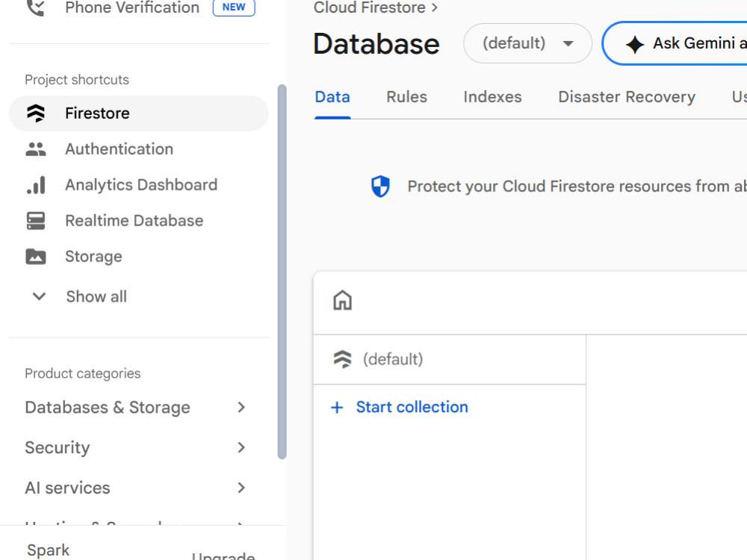Click the Storage image-folder icon
Viewport: 747px width, 560px height.
point(36,256)
